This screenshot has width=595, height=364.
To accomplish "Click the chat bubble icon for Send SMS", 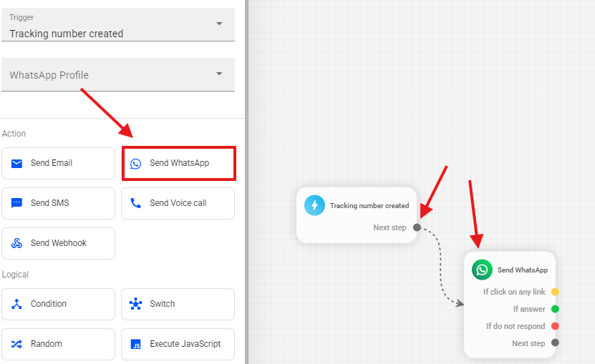I will pos(17,203).
